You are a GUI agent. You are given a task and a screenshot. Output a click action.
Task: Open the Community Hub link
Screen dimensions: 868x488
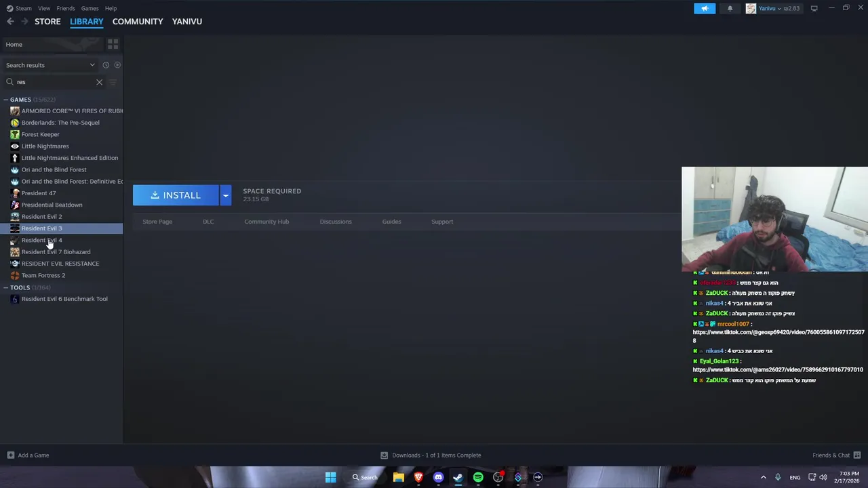pyautogui.click(x=267, y=222)
